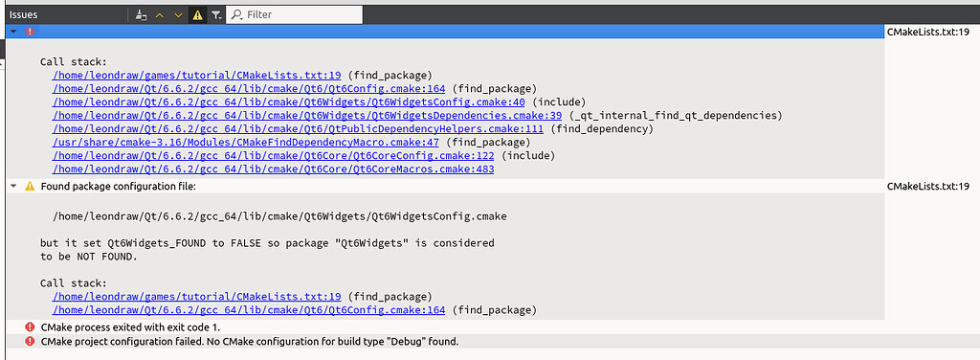Go to next issue arrow
The width and height of the screenshot is (980, 360).
point(178,14)
